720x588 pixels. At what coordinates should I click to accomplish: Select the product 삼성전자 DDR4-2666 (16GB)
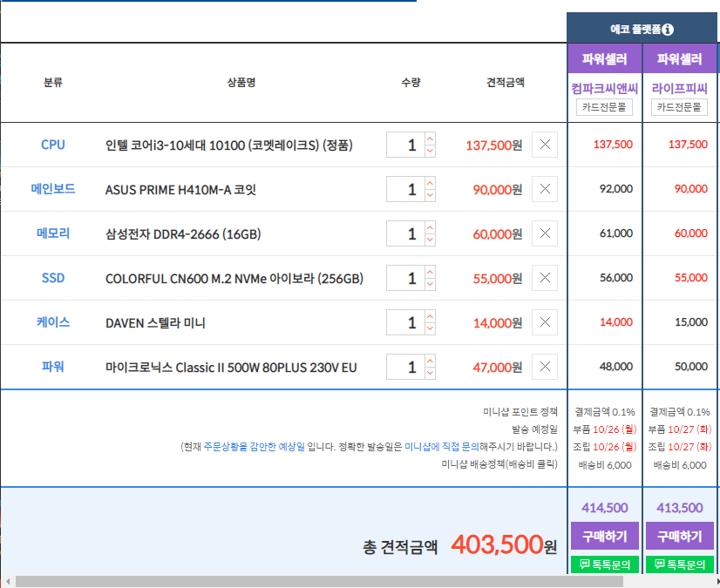pos(183,234)
